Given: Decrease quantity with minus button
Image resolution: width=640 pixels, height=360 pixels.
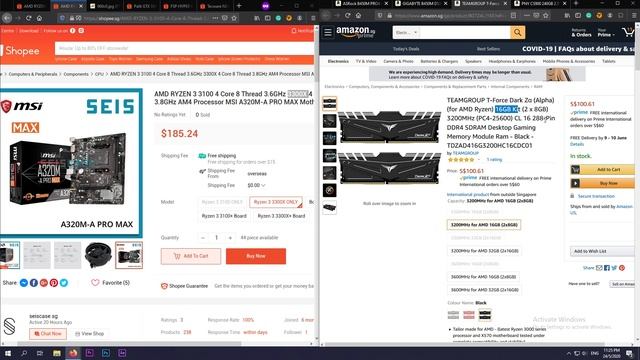Looking at the screenshot, I should [203, 238].
